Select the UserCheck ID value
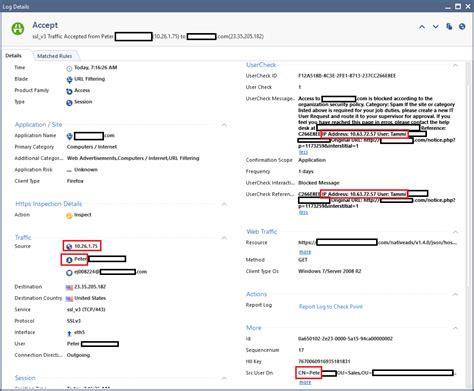Screen dimensions: 474x391 pyautogui.click(x=347, y=76)
